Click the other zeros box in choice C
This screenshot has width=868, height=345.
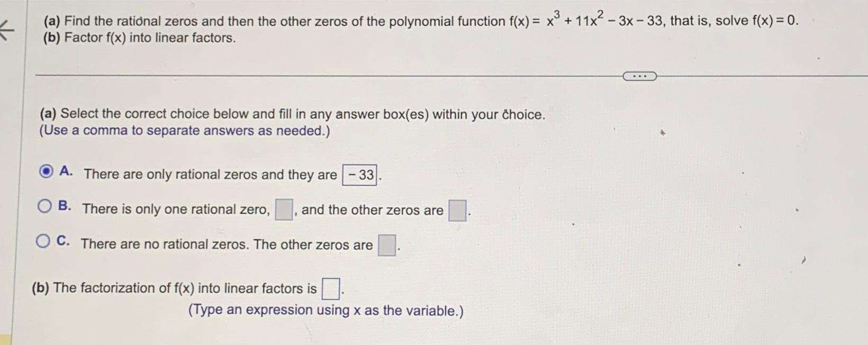pos(386,245)
